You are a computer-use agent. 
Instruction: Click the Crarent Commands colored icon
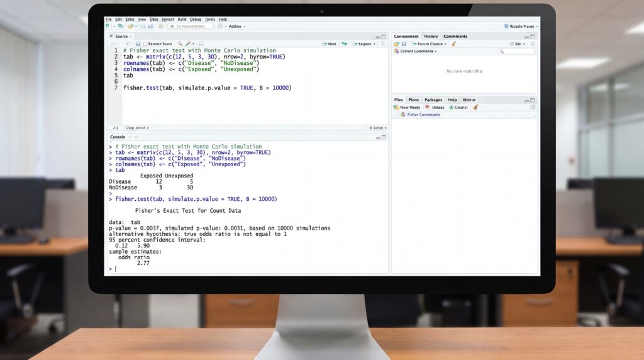click(396, 51)
